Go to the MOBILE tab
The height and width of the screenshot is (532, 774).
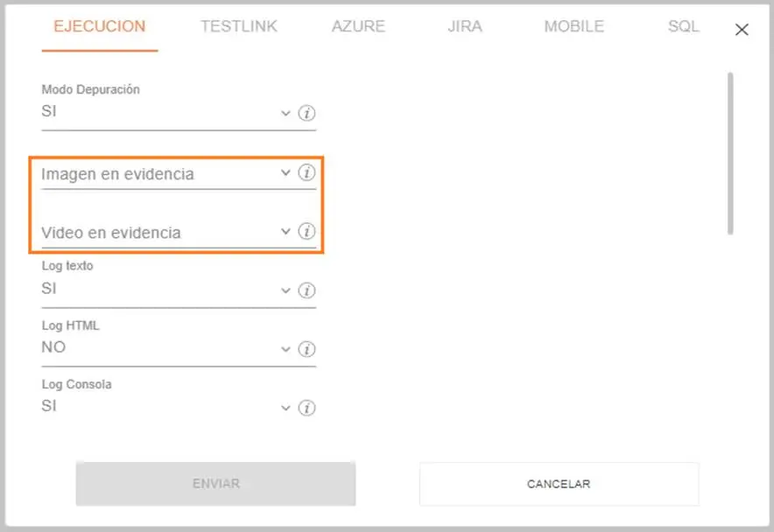(573, 26)
